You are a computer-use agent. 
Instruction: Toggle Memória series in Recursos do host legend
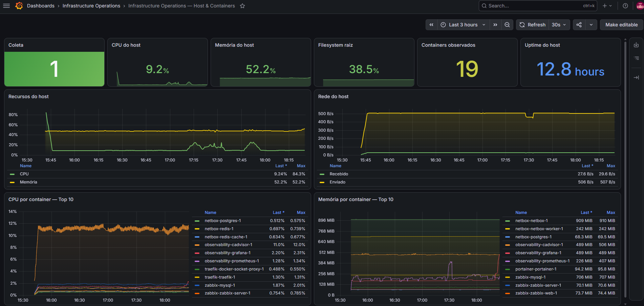pyautogui.click(x=28, y=182)
